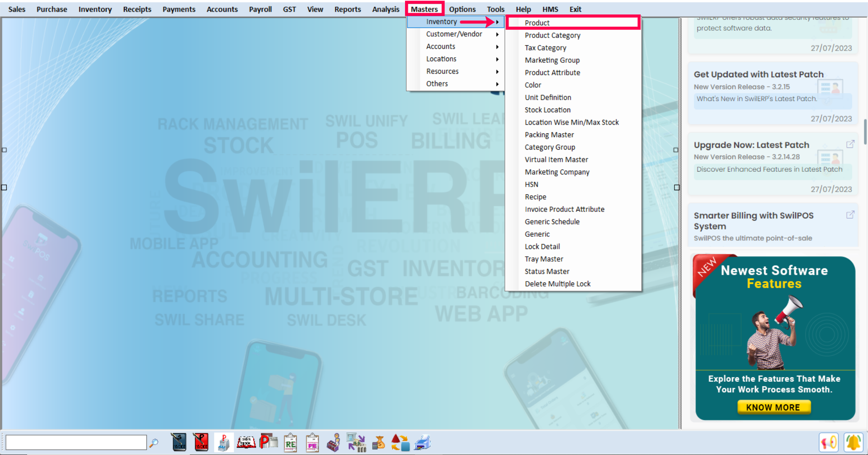Open the Receipts menu
Screen dimensions: 868x455
[137, 9]
